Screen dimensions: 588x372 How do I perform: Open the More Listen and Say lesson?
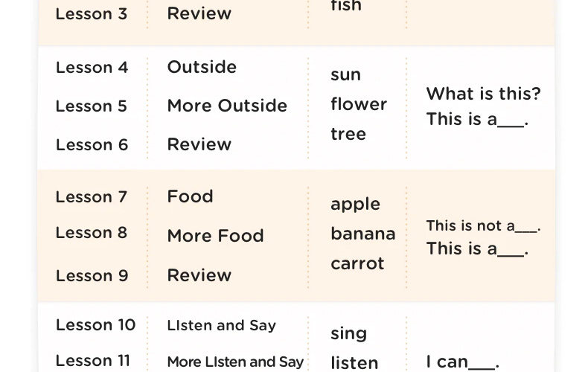tap(235, 362)
